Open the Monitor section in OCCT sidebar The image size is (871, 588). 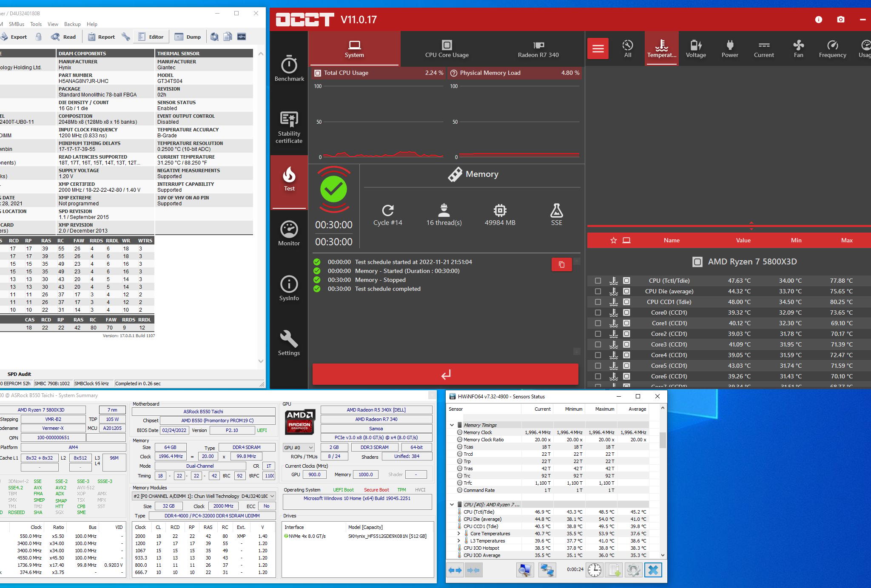click(289, 233)
